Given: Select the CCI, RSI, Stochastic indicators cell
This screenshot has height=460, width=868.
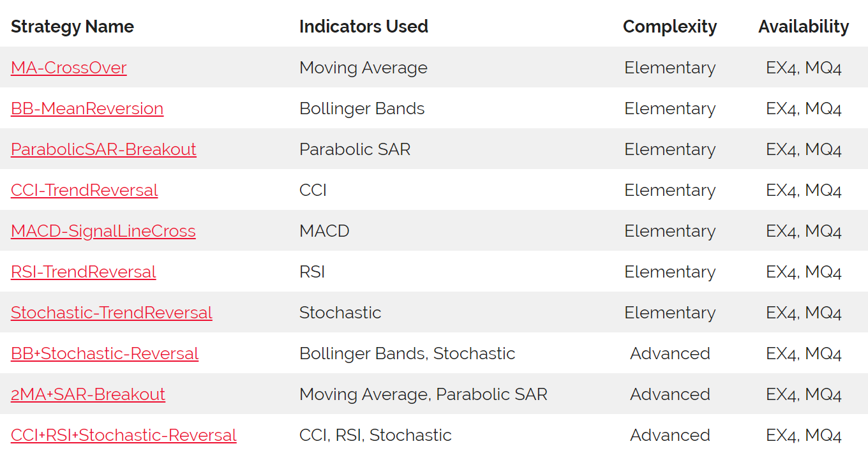Looking at the screenshot, I should 375,435.
